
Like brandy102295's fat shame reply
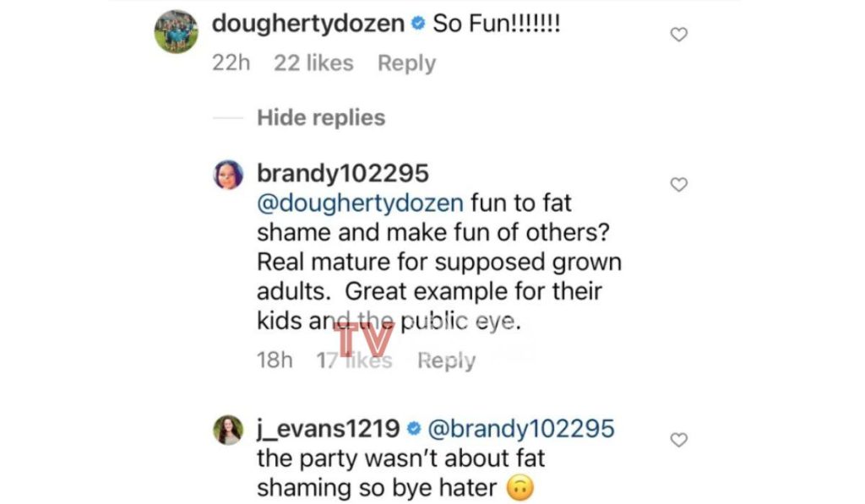pos(678,185)
